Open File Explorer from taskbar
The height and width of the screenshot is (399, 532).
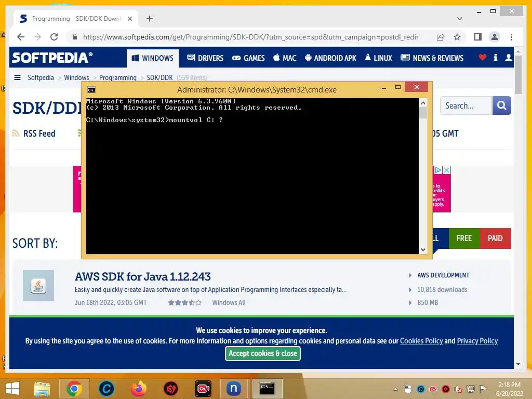click(42, 389)
